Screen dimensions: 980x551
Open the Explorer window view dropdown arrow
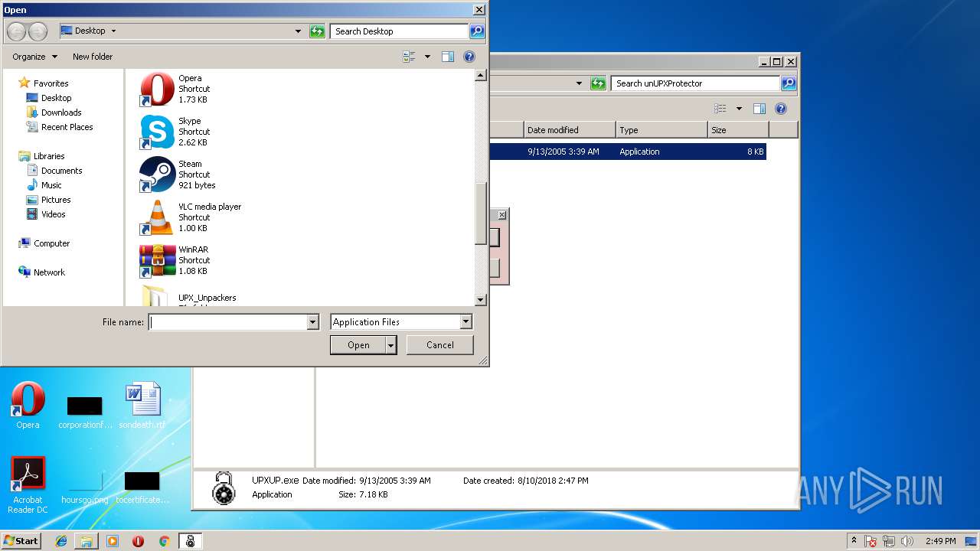pos(739,109)
